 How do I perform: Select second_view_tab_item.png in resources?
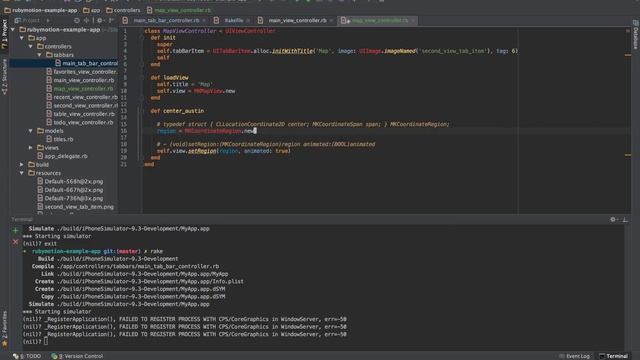(75, 207)
